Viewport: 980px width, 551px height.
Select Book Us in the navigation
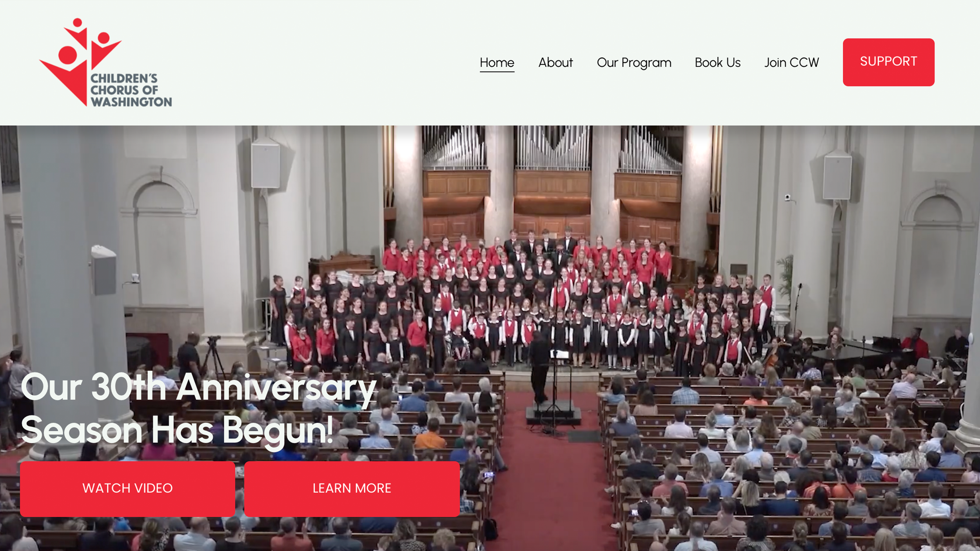717,62
